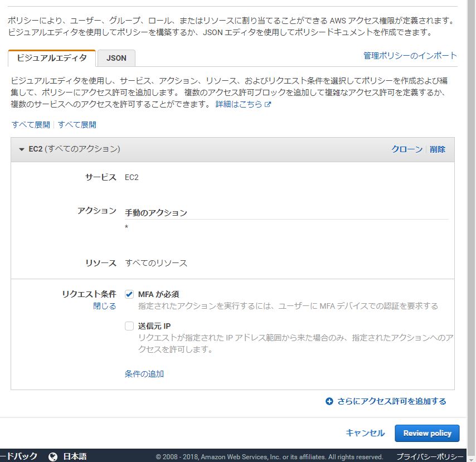Click the asterisk action value
The height and width of the screenshot is (462, 476).
coord(127,227)
